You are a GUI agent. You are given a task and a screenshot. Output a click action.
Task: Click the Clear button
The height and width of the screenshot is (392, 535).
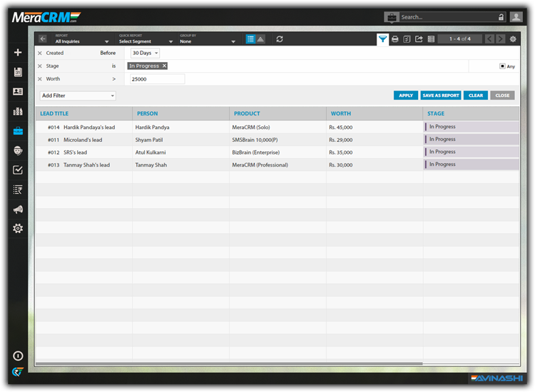coord(476,96)
